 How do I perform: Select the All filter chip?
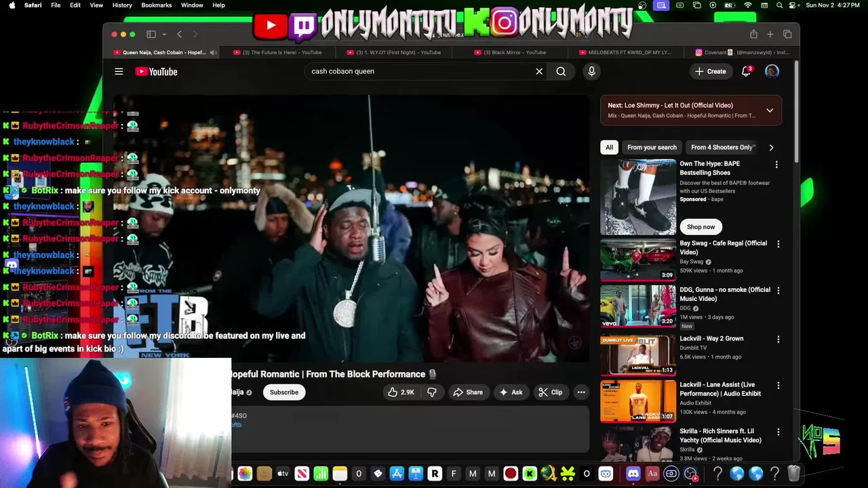[609, 147]
